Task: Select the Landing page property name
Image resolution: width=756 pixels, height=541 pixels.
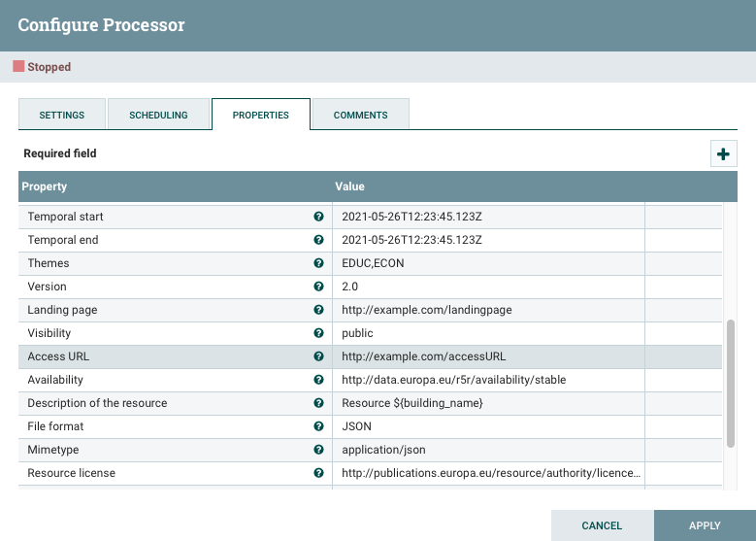Action: [62, 310]
